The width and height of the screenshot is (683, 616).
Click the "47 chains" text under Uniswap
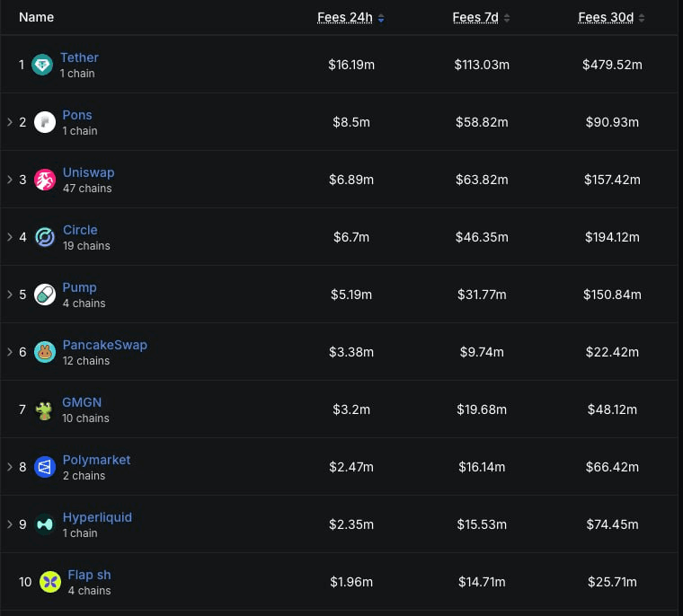pos(87,189)
